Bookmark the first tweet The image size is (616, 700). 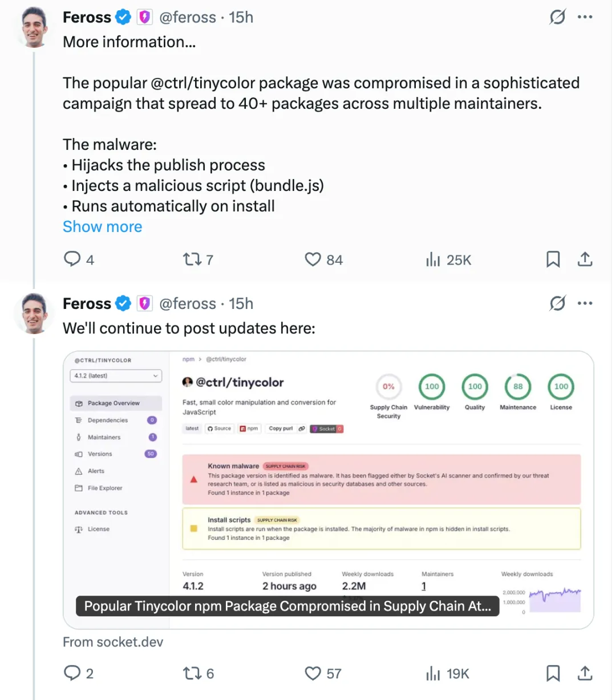(x=553, y=259)
